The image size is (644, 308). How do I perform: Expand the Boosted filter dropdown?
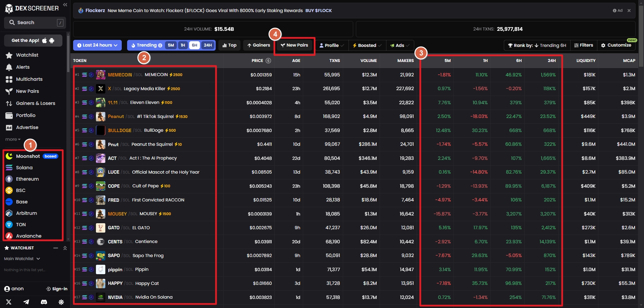tap(367, 45)
